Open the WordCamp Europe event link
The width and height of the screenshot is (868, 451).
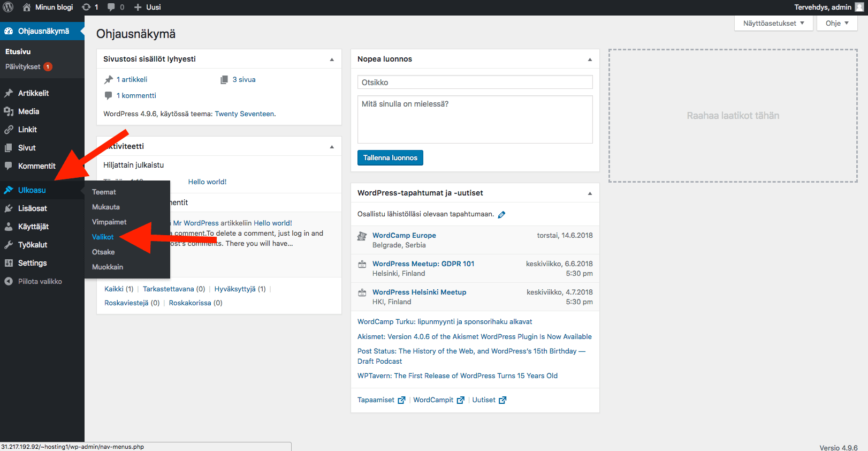click(404, 235)
